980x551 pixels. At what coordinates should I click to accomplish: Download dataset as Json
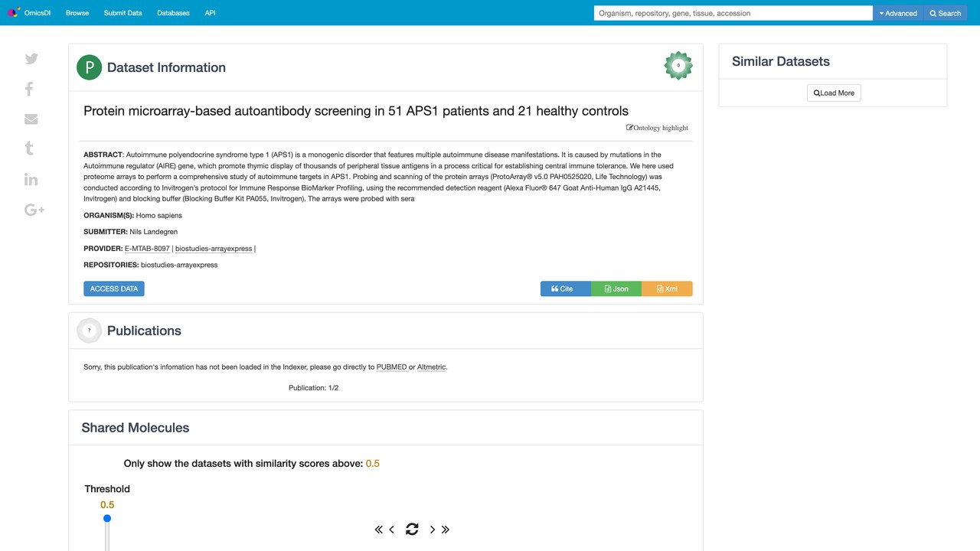(x=616, y=289)
